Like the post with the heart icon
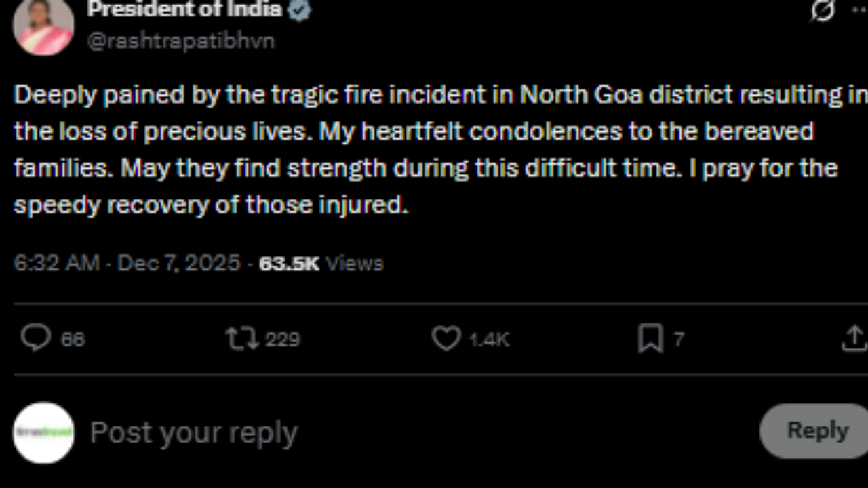The image size is (868, 488). tap(446, 338)
